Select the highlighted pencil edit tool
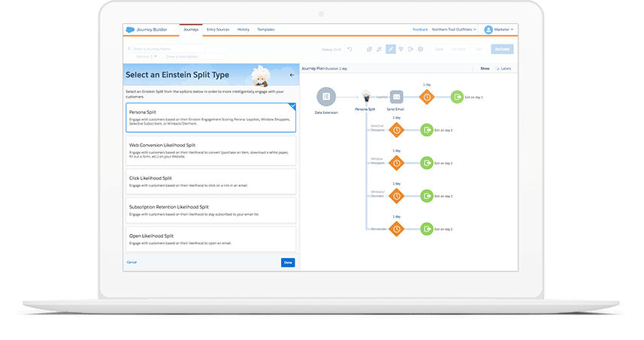The height and width of the screenshot is (340, 644). coord(390,50)
